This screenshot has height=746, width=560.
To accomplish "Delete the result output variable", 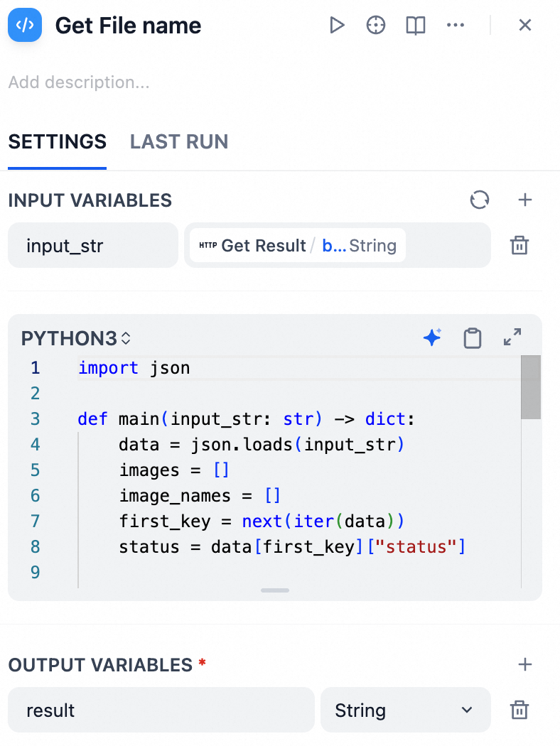I will coord(519,710).
